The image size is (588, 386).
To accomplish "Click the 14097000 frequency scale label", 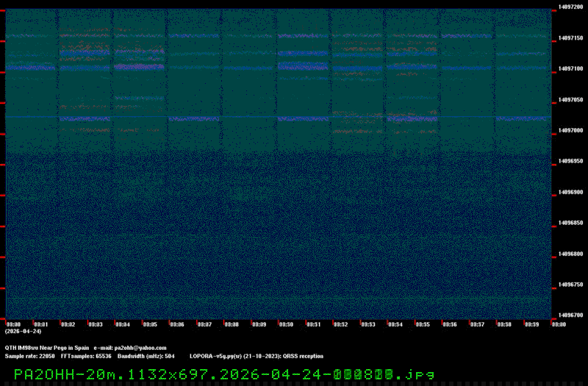I will click(x=571, y=131).
